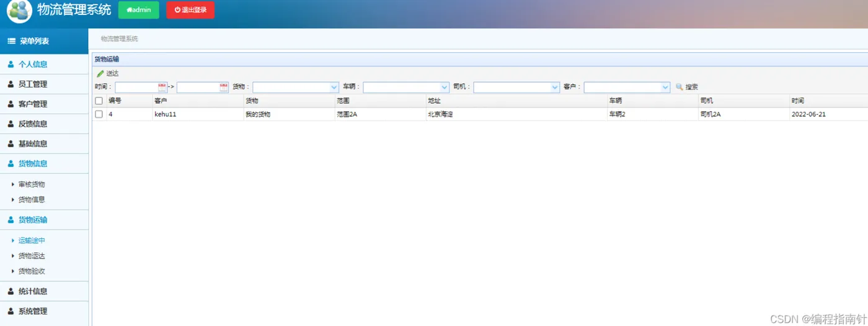This screenshot has height=326, width=868.
Task: Click the person icon beside 客户管理
Action: 11,104
